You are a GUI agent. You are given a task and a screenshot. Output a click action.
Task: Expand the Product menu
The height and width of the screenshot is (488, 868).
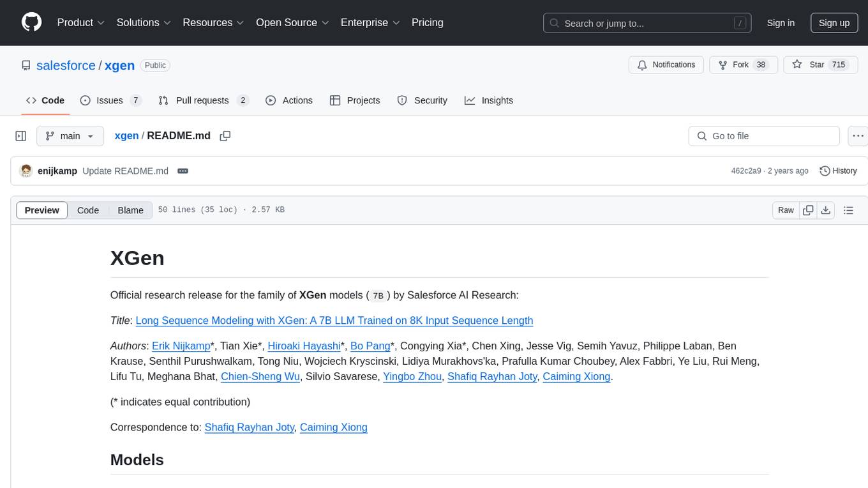[81, 22]
